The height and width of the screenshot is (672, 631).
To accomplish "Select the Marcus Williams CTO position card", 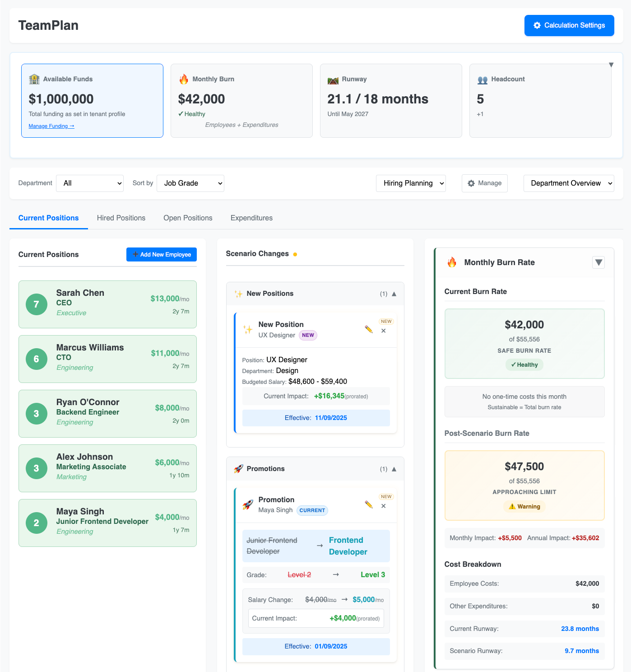I will [x=107, y=359].
